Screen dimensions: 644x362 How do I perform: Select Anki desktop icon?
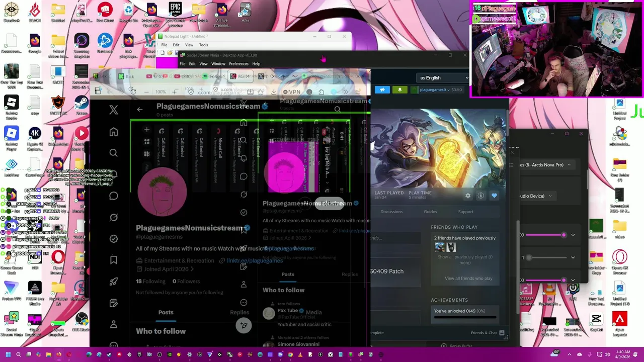pos(245,13)
